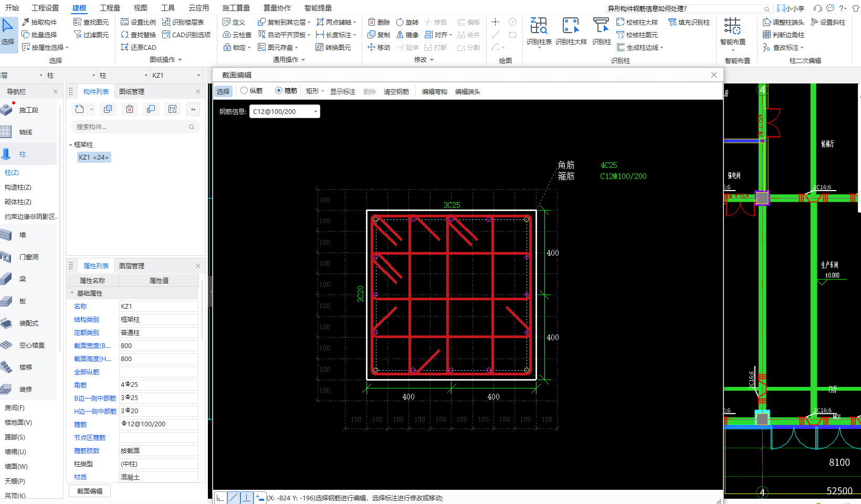Click the 旋转 rotate tool
Image resolution: width=861 pixels, height=504 pixels.
coord(407,22)
